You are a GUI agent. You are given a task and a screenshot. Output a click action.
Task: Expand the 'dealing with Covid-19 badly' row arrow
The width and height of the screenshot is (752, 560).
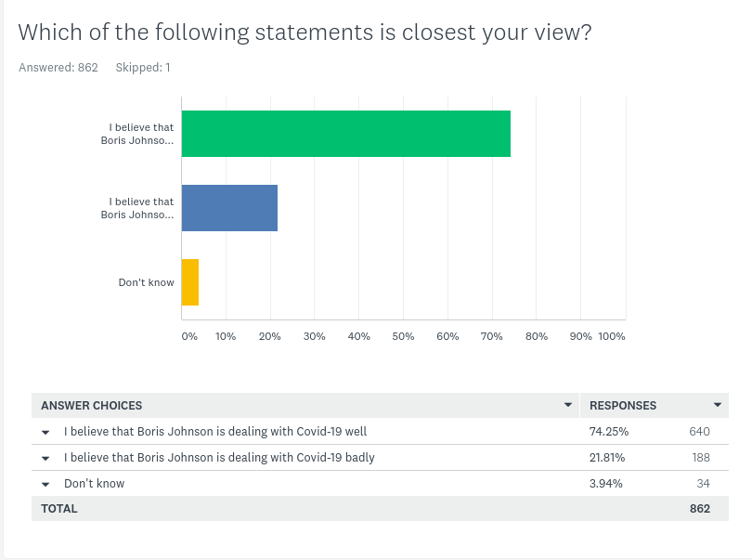(45, 458)
